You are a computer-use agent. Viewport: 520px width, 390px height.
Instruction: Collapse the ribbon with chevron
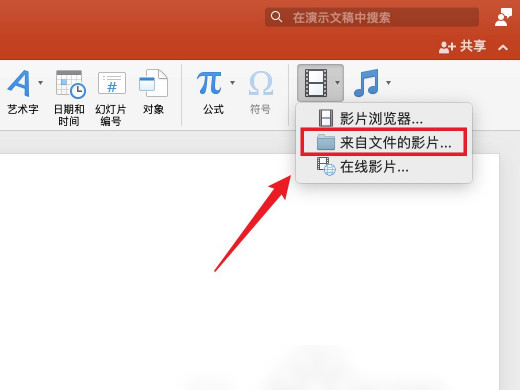pos(503,48)
